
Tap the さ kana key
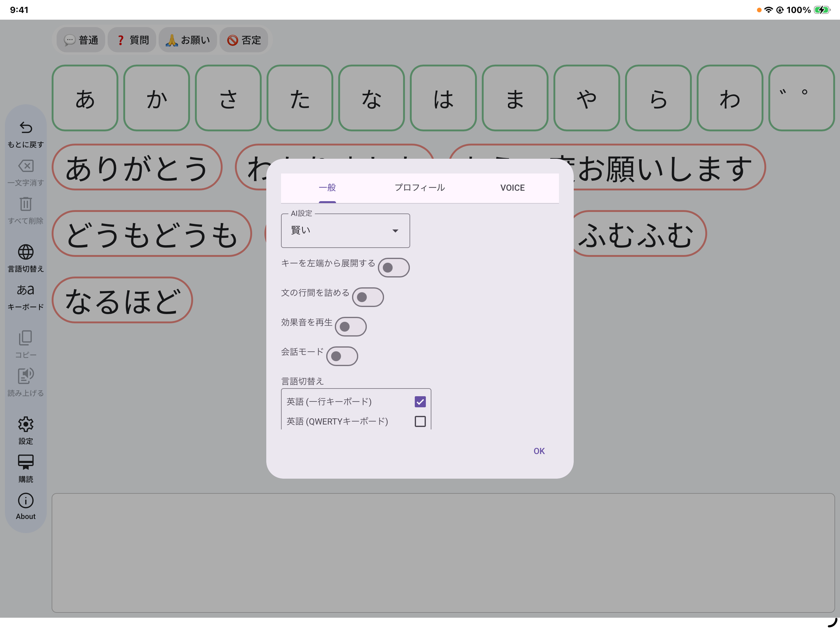(228, 98)
